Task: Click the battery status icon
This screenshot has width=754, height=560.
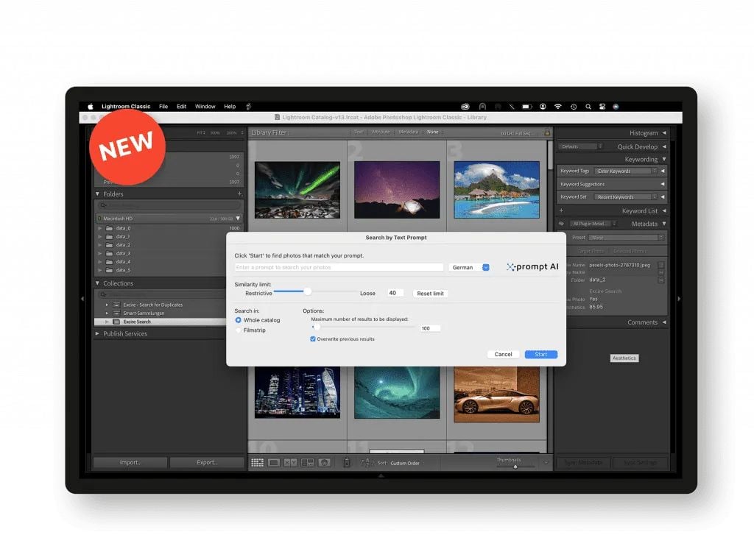Action: 527,107
